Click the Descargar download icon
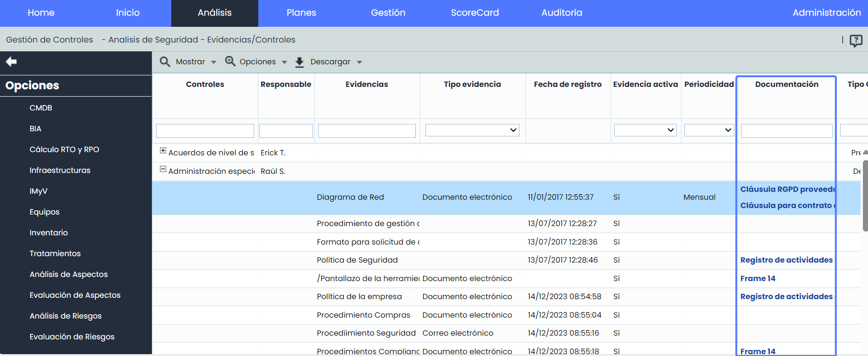Screen dimensions: 868x356 [x=300, y=62]
